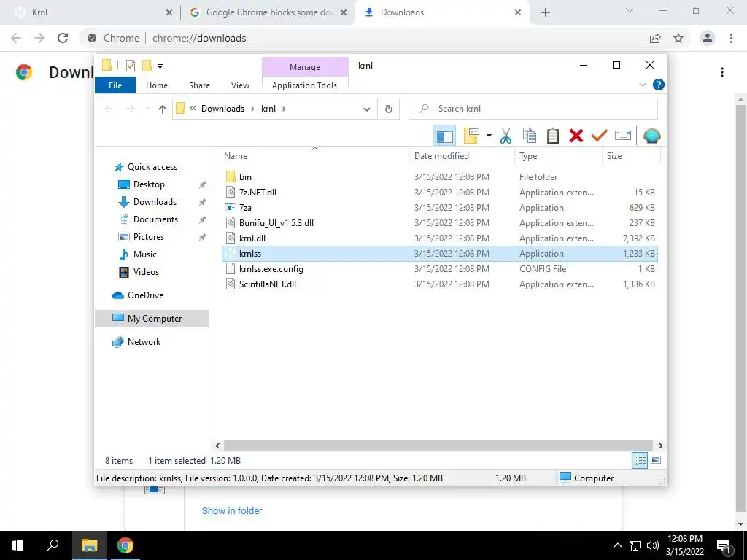Open Chrome three-dot menu
The image size is (747, 560).
coord(731,38)
